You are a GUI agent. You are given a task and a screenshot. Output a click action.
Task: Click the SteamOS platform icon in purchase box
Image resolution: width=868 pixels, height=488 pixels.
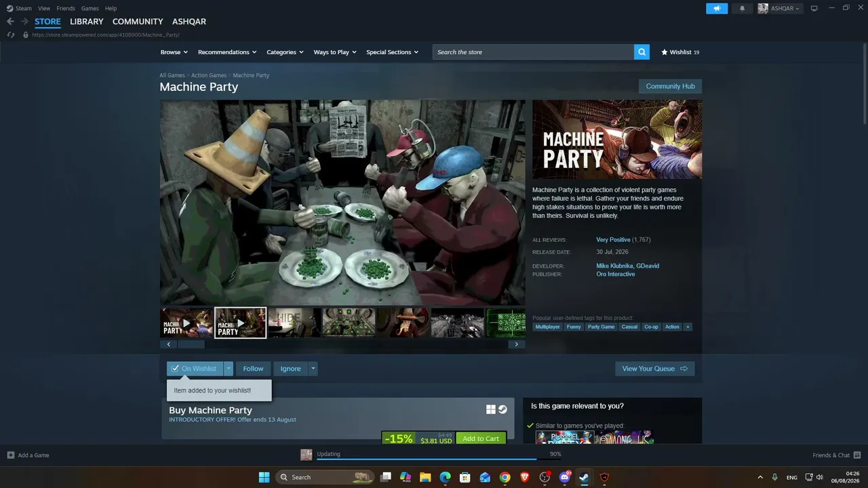[x=502, y=409]
